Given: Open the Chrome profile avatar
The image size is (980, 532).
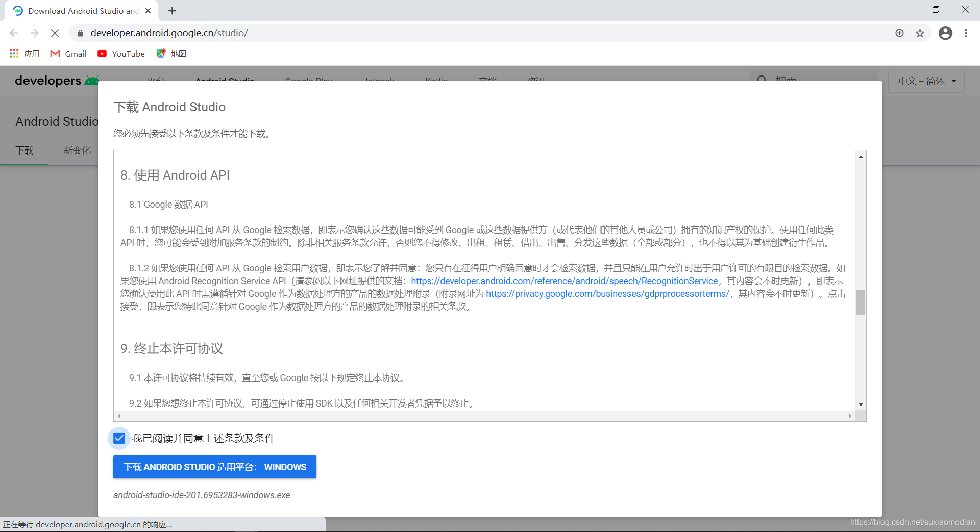Looking at the screenshot, I should (x=945, y=33).
